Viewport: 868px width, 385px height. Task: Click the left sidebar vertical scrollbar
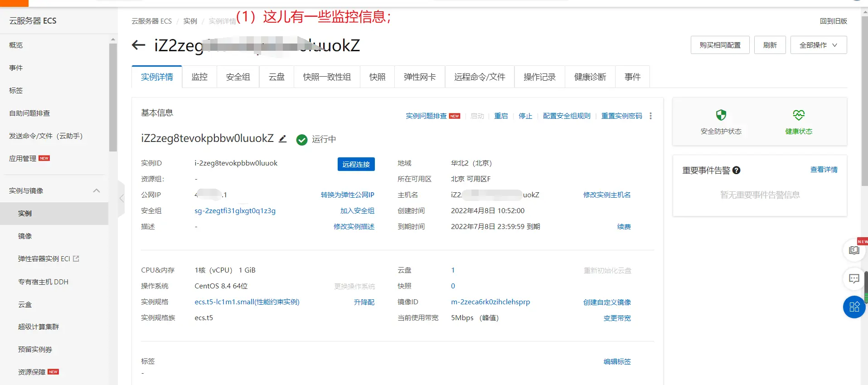113,97
